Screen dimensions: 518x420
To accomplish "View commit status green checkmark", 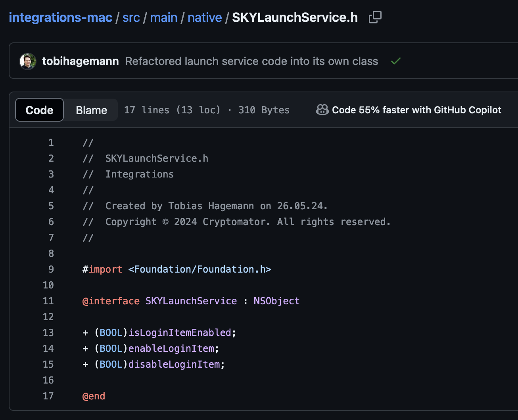I will pyautogui.click(x=395, y=61).
